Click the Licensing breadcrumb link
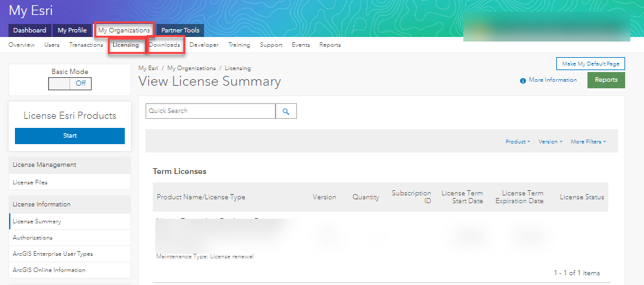The width and height of the screenshot is (644, 285). click(x=238, y=68)
